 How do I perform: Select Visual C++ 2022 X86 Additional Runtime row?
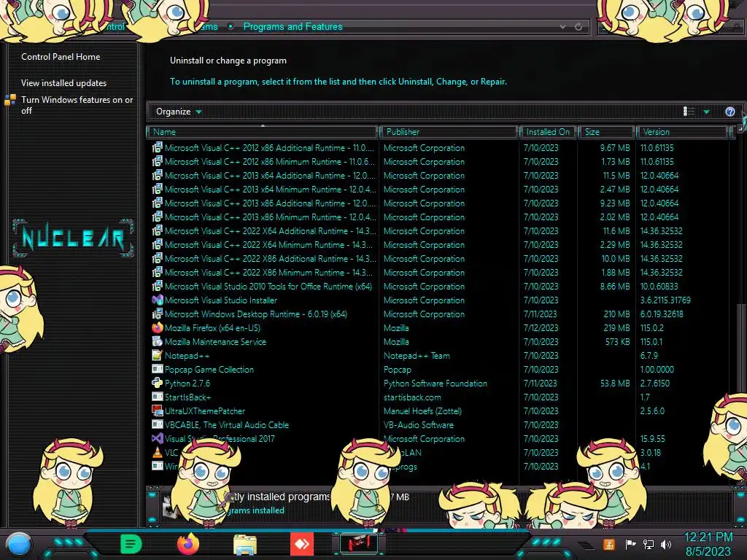[438, 258]
